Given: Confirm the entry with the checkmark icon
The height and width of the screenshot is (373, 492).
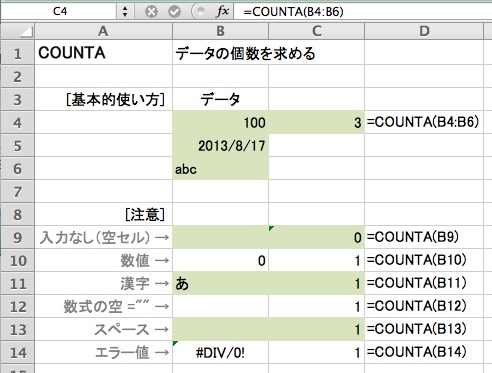Looking at the screenshot, I should [x=174, y=12].
